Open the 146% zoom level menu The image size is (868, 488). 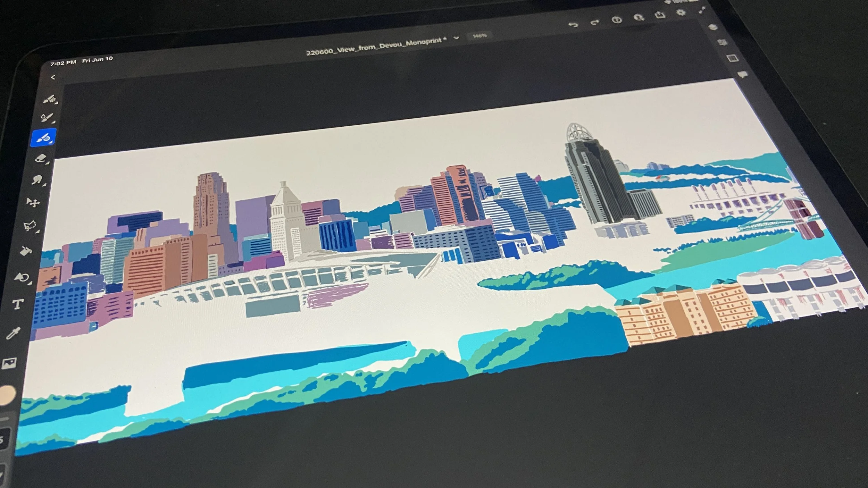click(x=479, y=35)
